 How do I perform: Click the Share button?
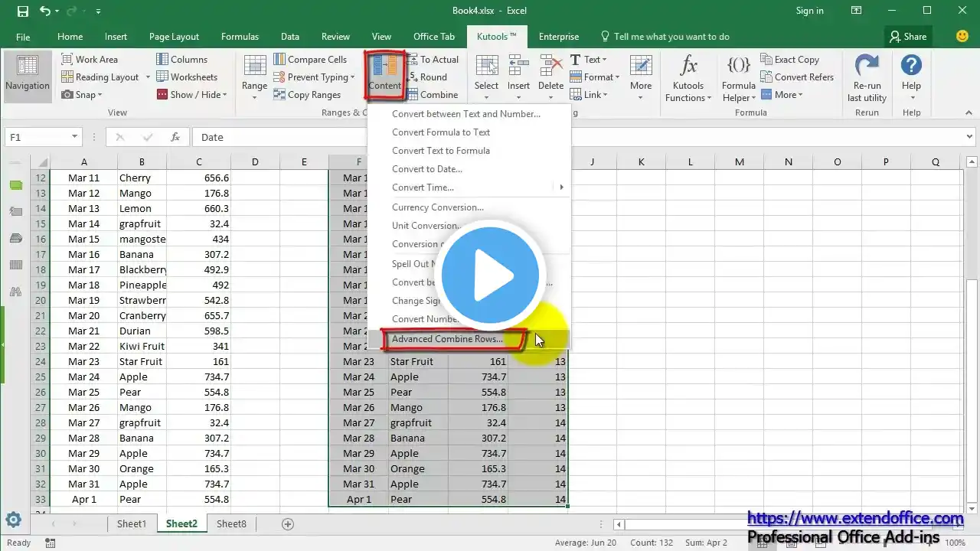point(908,36)
